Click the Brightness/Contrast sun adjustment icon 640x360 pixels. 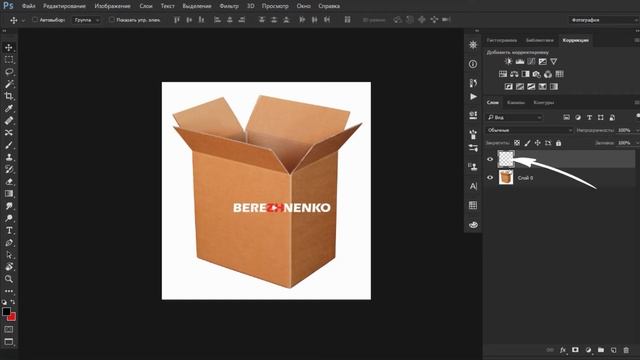(x=508, y=62)
